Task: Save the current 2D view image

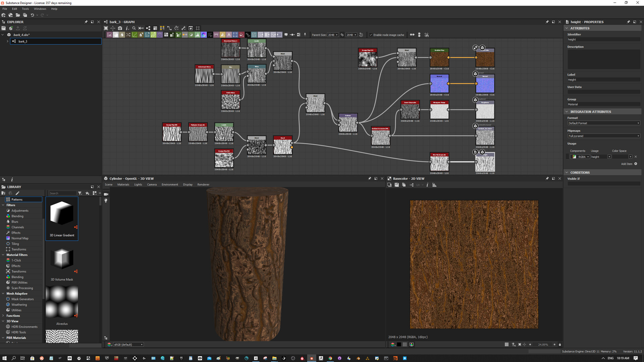Action: (397, 185)
